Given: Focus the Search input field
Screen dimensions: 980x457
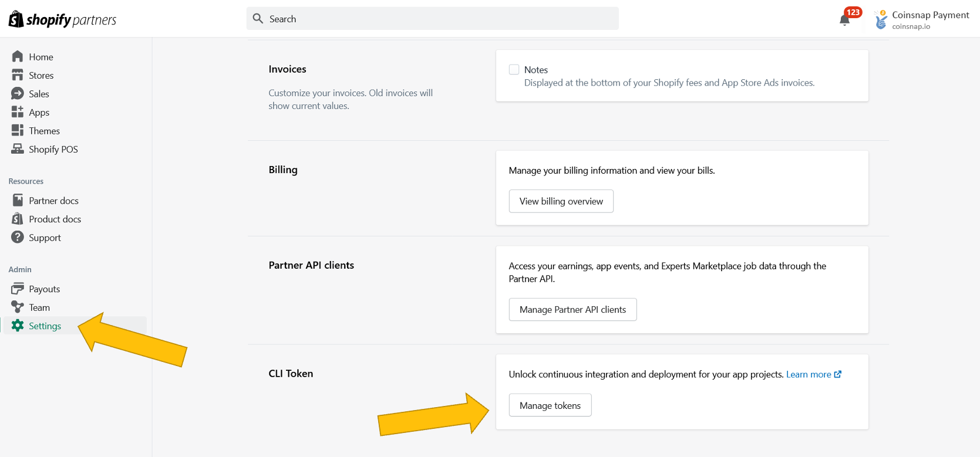Looking at the screenshot, I should 433,19.
